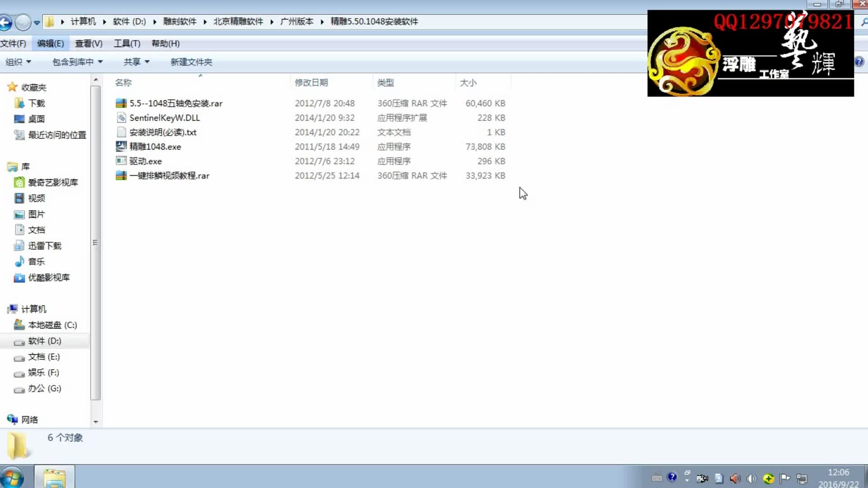
Task: Click the 驱动.exe application icon
Action: pos(121,161)
